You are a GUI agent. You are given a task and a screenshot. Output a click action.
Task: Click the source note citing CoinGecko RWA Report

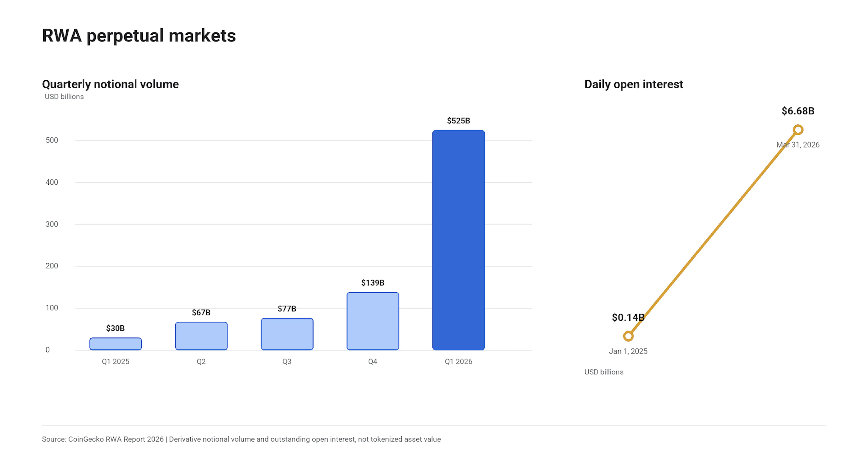pyautogui.click(x=241, y=439)
